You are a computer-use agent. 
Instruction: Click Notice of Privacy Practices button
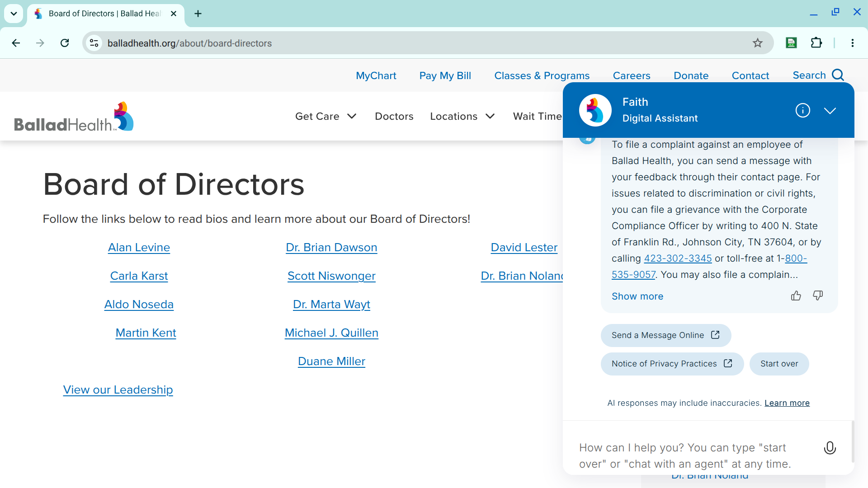tap(672, 364)
